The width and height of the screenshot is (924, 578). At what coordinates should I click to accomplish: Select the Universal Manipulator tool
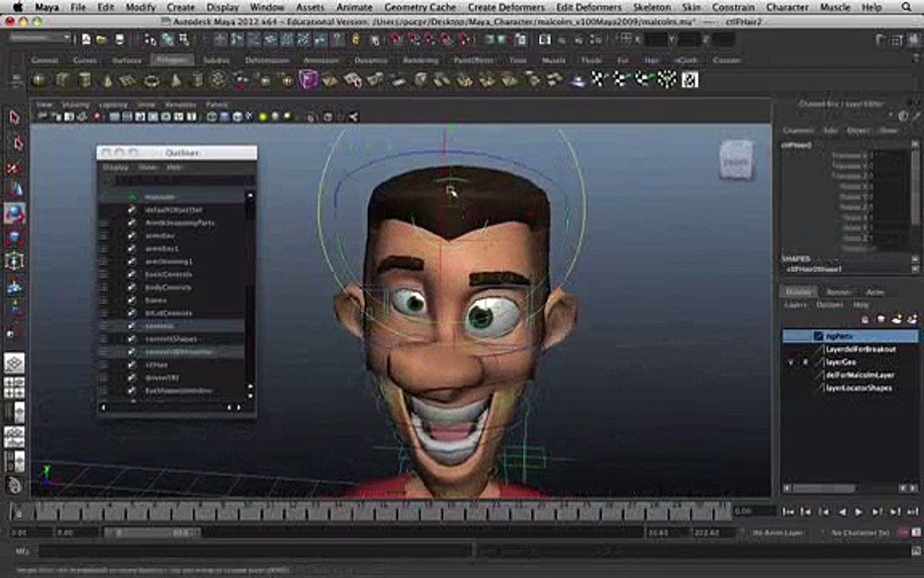(x=14, y=261)
